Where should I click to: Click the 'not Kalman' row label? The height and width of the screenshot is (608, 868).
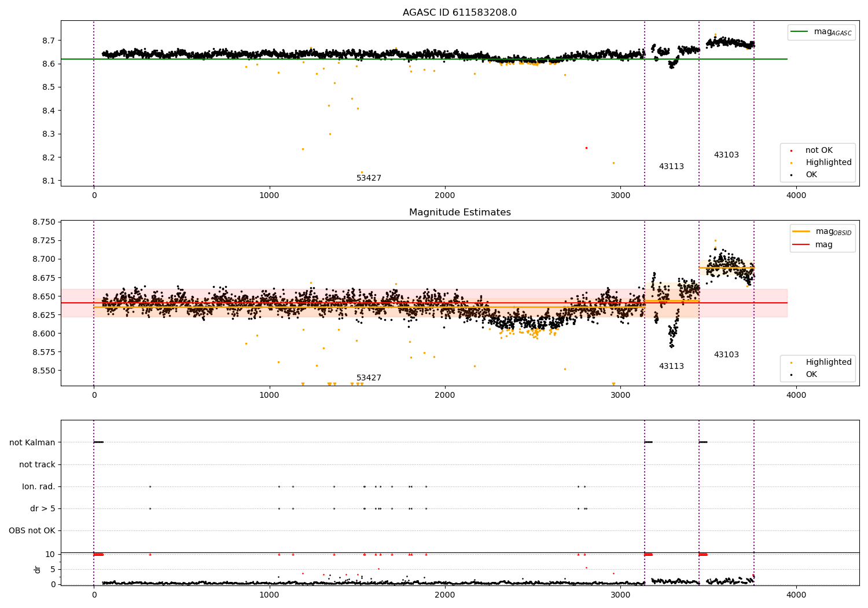point(32,443)
